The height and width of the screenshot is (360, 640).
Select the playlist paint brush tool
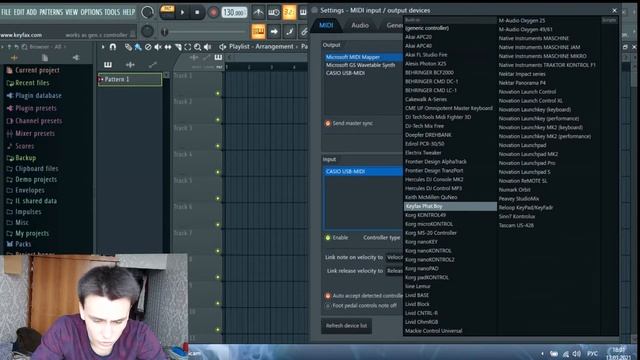(138, 47)
